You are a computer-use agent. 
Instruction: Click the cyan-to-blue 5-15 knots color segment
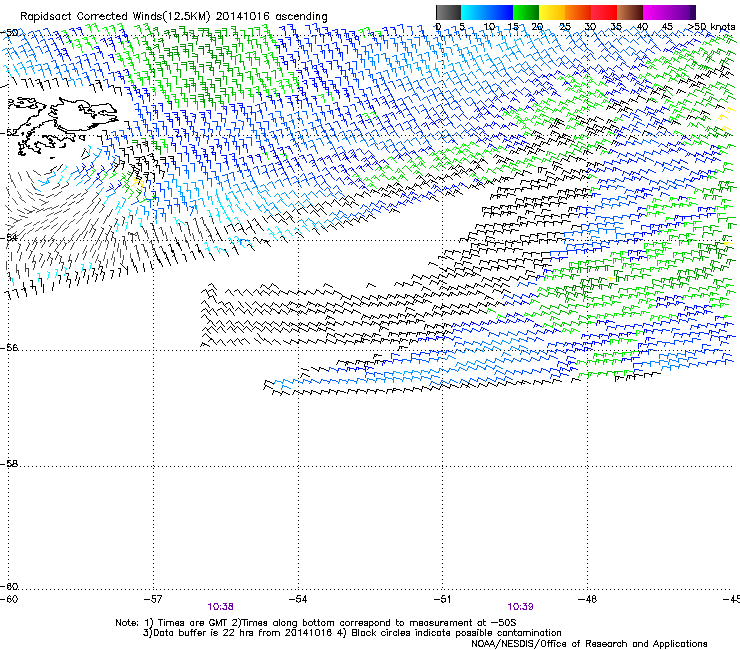487,12
